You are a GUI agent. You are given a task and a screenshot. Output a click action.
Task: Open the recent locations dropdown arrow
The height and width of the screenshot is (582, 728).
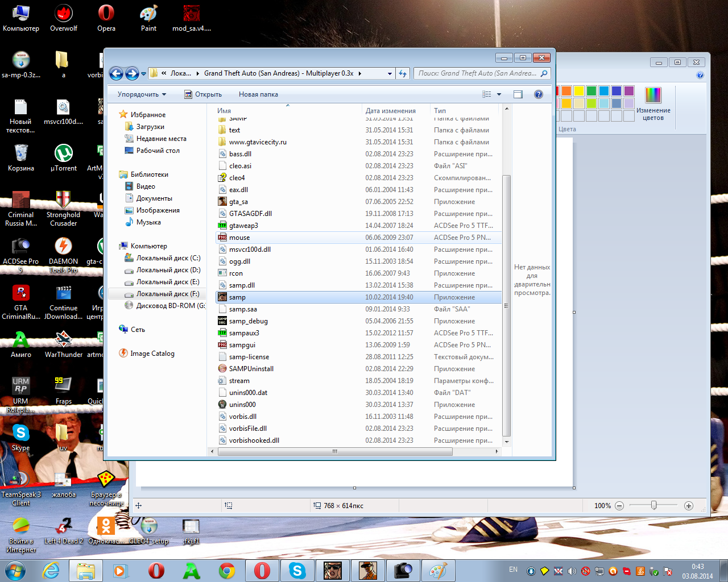click(144, 74)
